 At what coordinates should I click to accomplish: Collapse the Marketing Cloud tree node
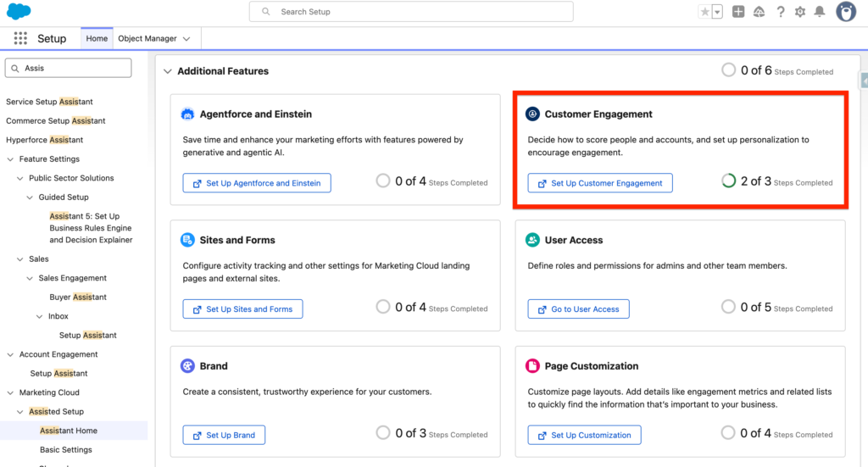tap(11, 392)
